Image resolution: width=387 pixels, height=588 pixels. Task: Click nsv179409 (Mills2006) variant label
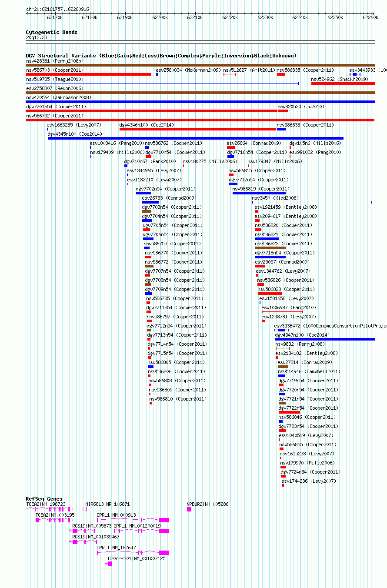click(x=117, y=152)
